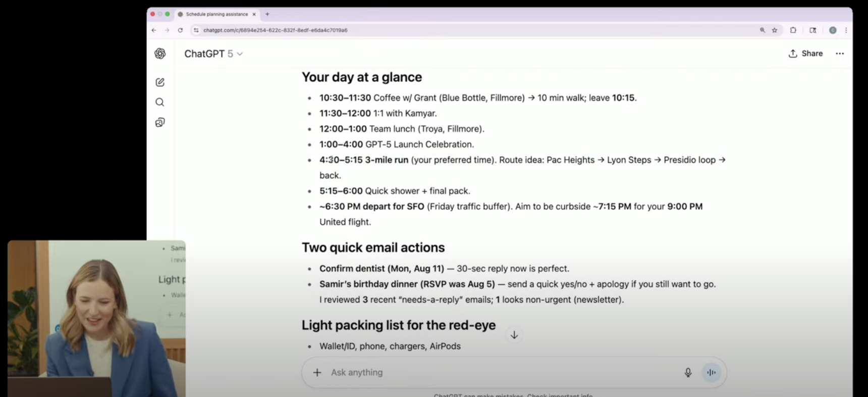This screenshot has width=868, height=397.
Task: Open a new browser tab
Action: (267, 14)
